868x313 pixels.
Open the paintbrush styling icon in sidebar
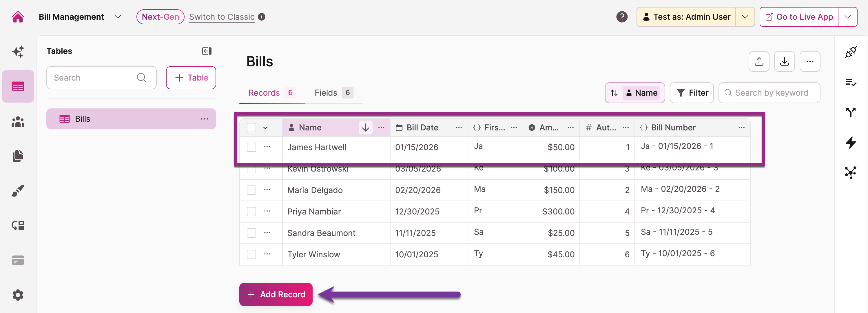(x=18, y=191)
